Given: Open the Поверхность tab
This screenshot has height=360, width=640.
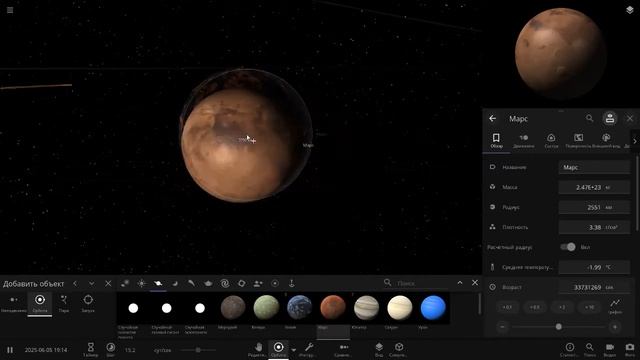Looking at the screenshot, I should coord(578,140).
